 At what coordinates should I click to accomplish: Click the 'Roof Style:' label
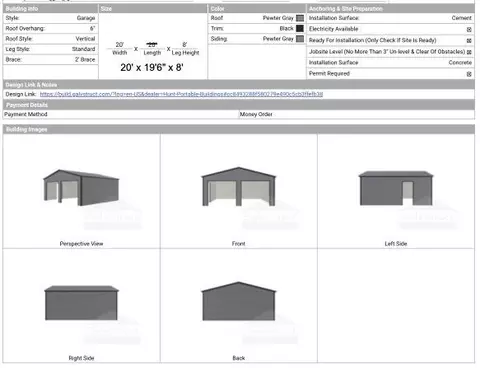(x=19, y=39)
